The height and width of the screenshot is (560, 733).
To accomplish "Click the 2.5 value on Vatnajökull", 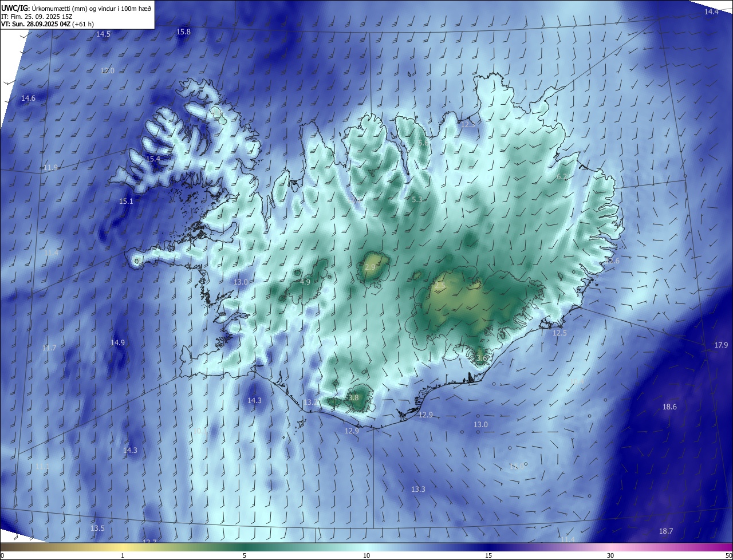I will [440, 285].
